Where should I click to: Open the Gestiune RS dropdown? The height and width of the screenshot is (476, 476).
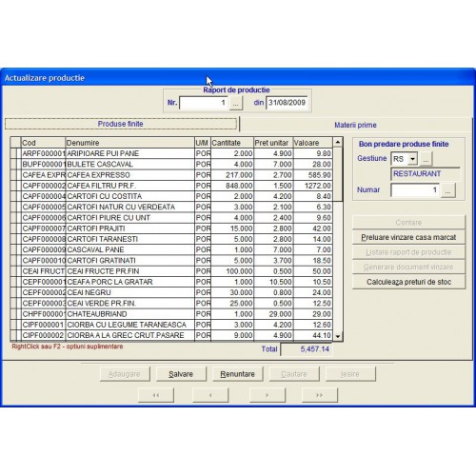click(x=412, y=159)
